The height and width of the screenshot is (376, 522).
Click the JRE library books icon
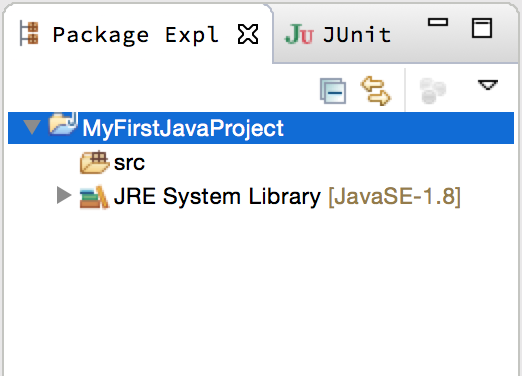(94, 197)
